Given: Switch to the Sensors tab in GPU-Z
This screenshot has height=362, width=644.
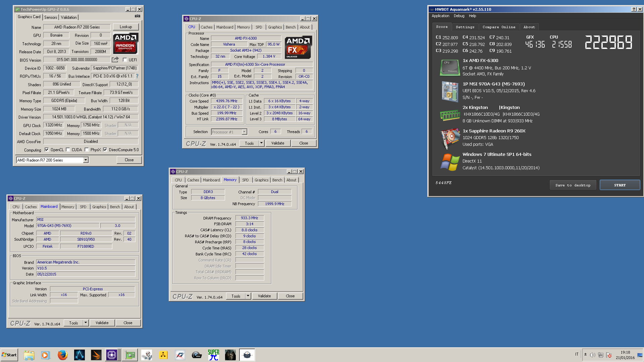Looking at the screenshot, I should 51,17.
